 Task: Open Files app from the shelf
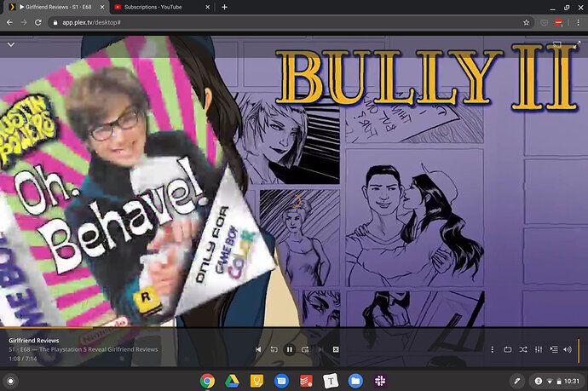[355, 382]
